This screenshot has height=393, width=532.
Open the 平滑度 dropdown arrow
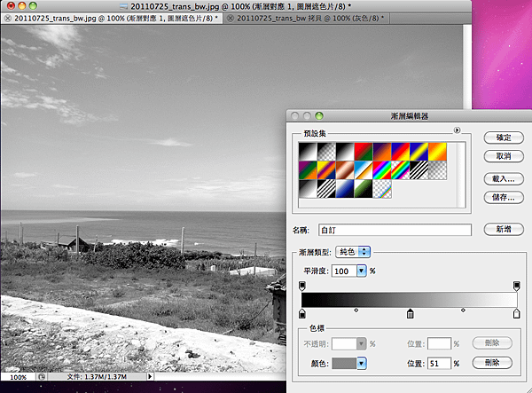(x=362, y=271)
